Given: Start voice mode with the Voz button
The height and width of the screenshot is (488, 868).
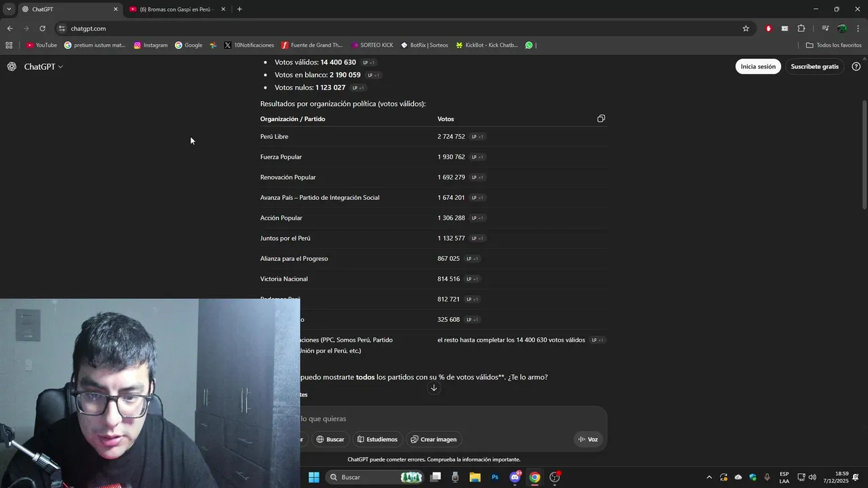Looking at the screenshot, I should pyautogui.click(x=588, y=439).
